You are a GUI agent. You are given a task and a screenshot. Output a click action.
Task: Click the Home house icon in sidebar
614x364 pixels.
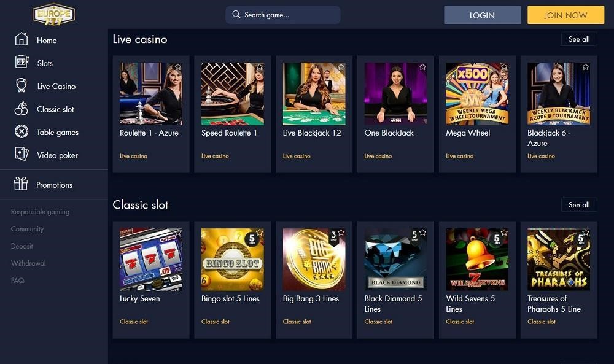(x=21, y=39)
